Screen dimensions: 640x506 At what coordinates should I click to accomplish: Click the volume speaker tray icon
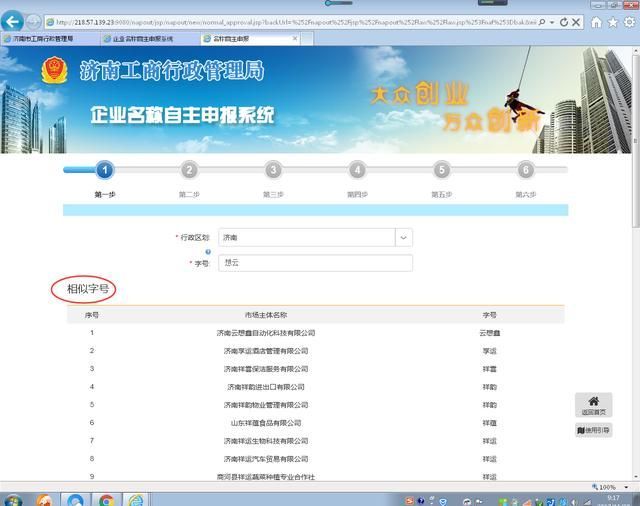[574, 502]
